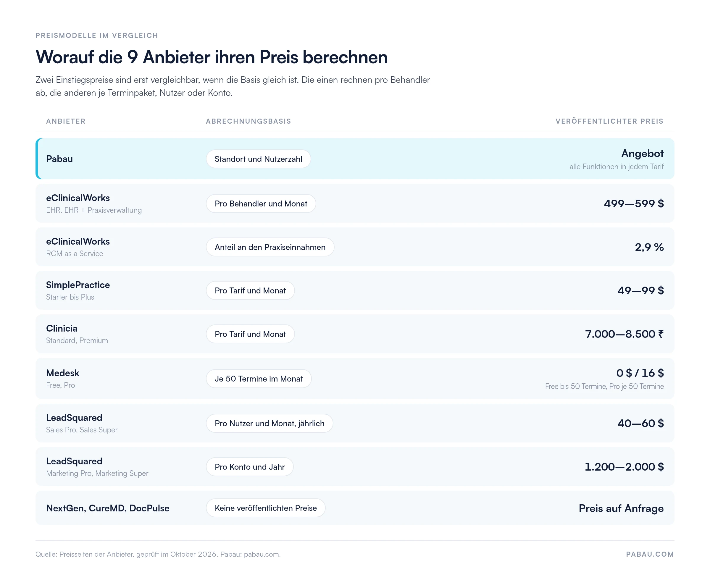Screen dimensions: 710x588
Task: Click the 'Keine veröffentlichten Preise' pill
Action: [x=266, y=508]
